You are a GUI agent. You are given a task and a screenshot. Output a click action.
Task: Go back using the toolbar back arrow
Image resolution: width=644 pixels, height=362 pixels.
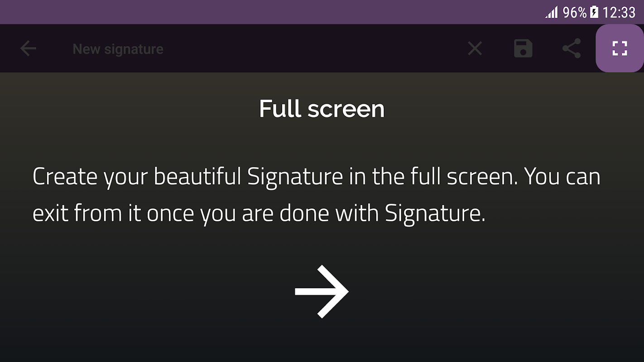click(x=28, y=48)
